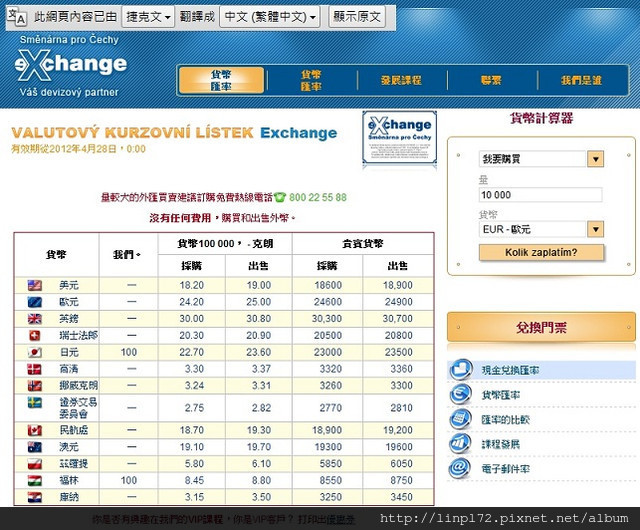This screenshot has height=530, width=640.
Task: Click the euro icon beside 貨幣匯率
Action: (x=461, y=394)
